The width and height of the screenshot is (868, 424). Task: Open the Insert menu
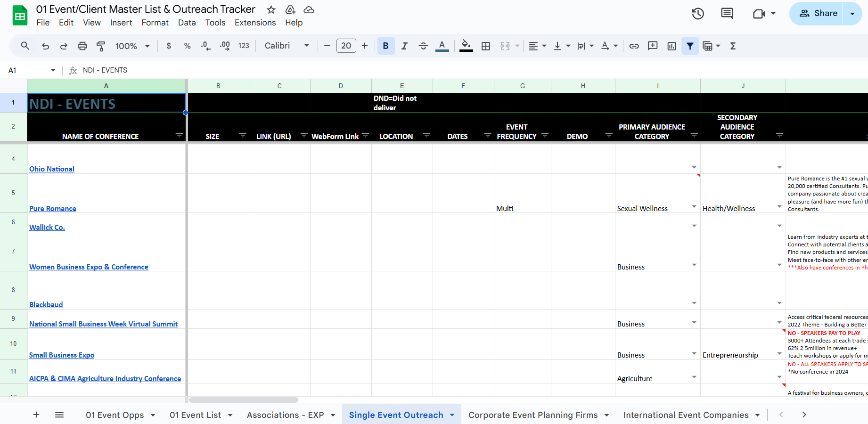[121, 23]
